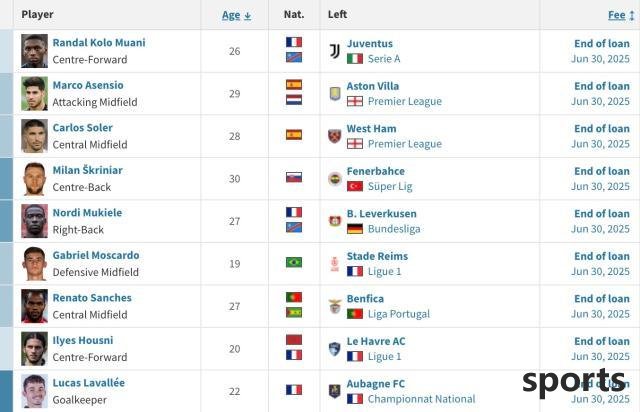Image resolution: width=640 pixels, height=412 pixels.
Task: Open Renato Sanches End of loan link
Action: coord(602,298)
